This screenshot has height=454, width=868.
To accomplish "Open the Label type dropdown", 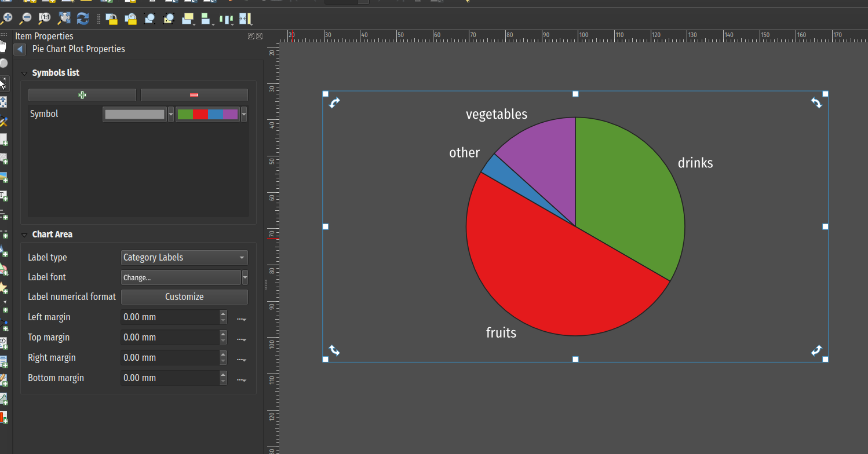I will tap(184, 258).
